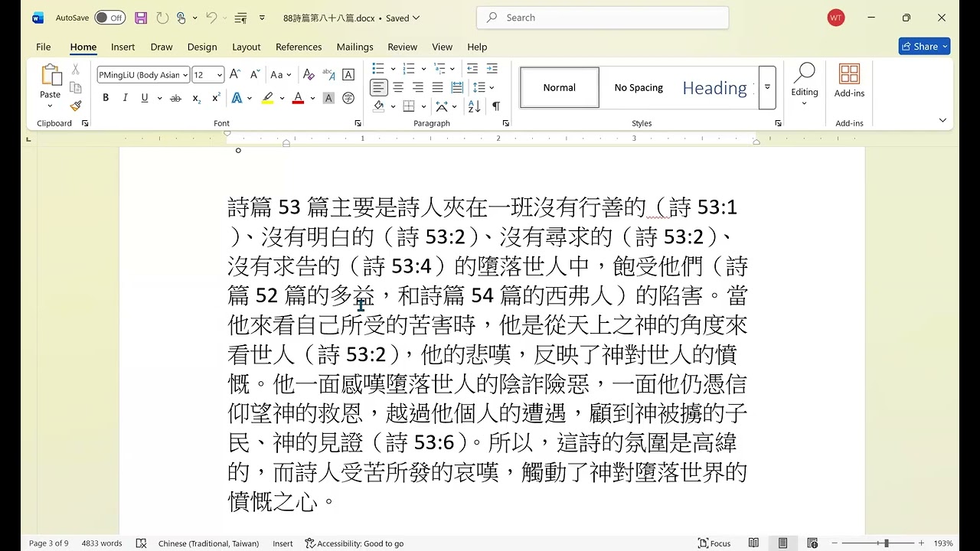Viewport: 980px width, 551px height.
Task: Apply strikethrough formatting
Action: pyautogui.click(x=175, y=98)
